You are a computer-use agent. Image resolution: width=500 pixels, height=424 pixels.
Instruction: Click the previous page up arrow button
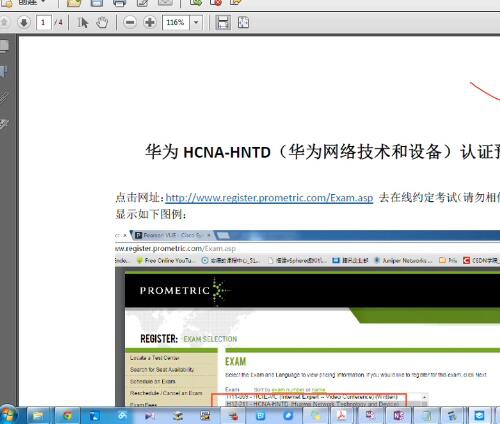tap(4, 23)
